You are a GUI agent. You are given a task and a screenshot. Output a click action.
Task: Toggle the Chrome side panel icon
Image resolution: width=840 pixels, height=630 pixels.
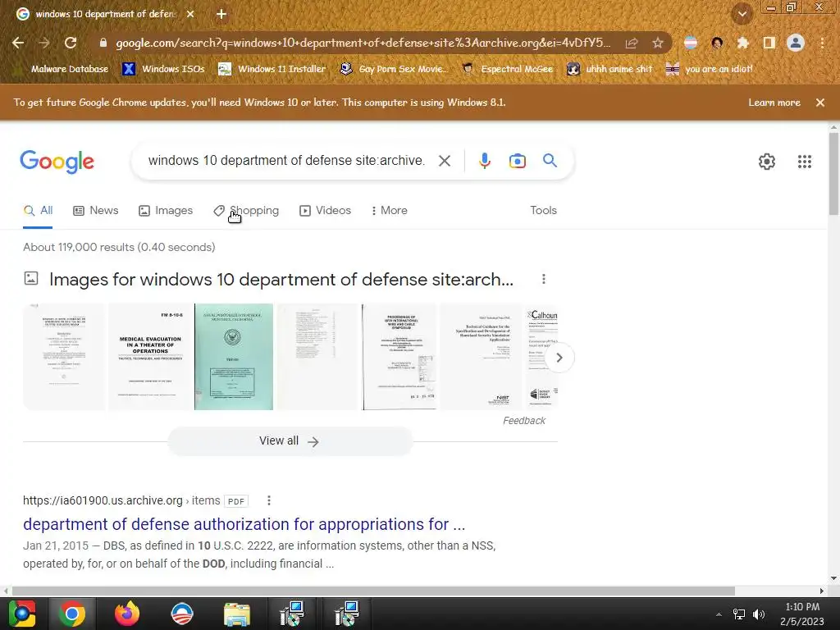(769, 43)
